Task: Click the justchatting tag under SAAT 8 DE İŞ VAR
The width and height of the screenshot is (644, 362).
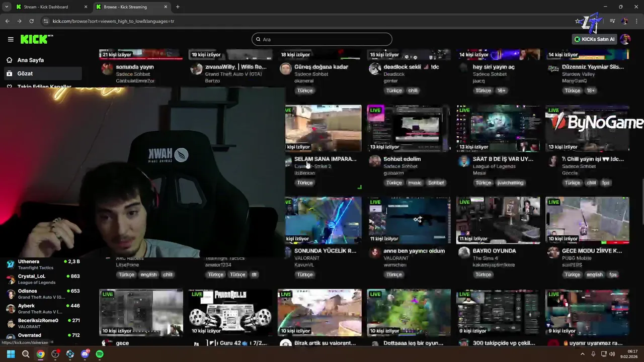Action: coord(510,183)
